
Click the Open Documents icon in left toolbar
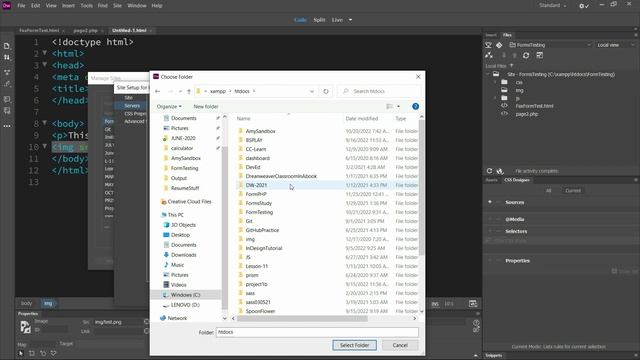click(7, 46)
